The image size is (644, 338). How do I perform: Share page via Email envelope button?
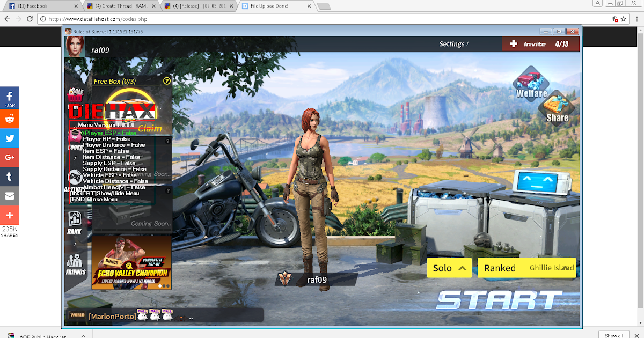[x=10, y=196]
